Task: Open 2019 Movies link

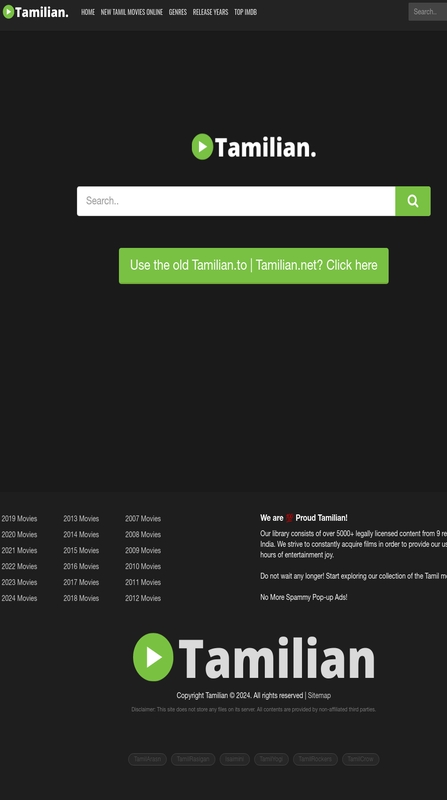Action: coord(19,518)
